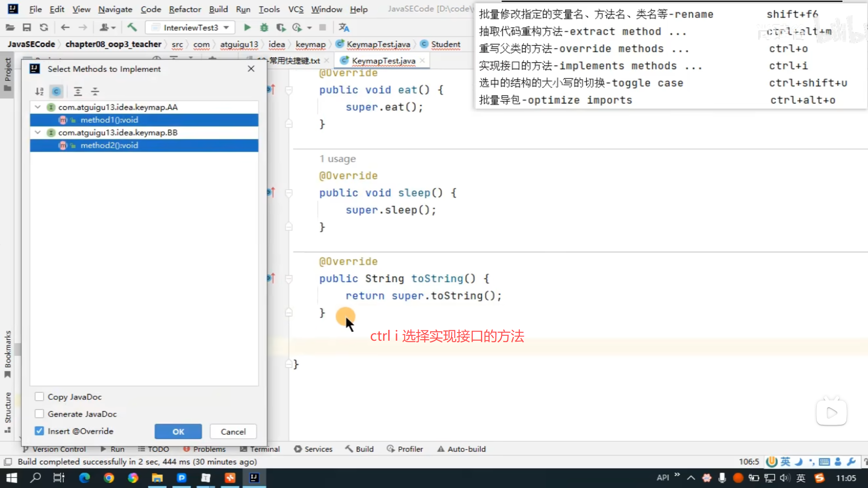Click the Build hammer icon
The image size is (868, 488).
tap(132, 28)
